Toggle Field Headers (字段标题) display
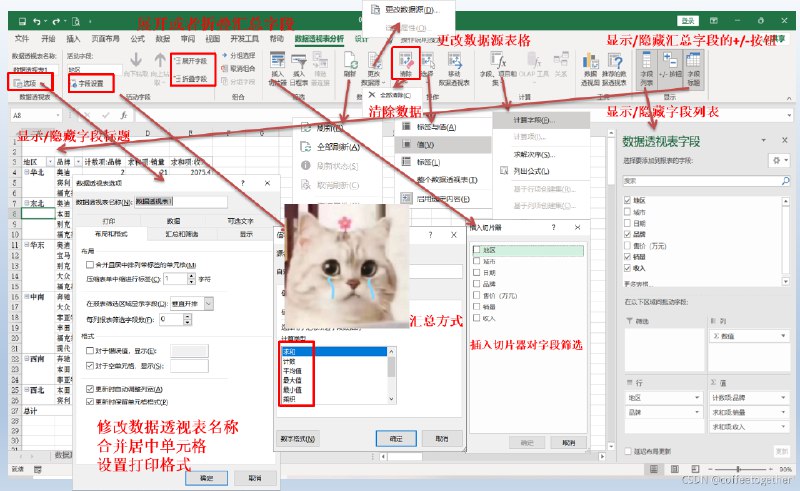 (693, 69)
